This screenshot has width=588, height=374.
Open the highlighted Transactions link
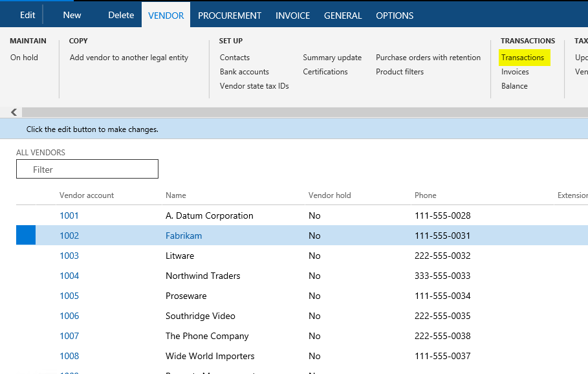coord(523,58)
